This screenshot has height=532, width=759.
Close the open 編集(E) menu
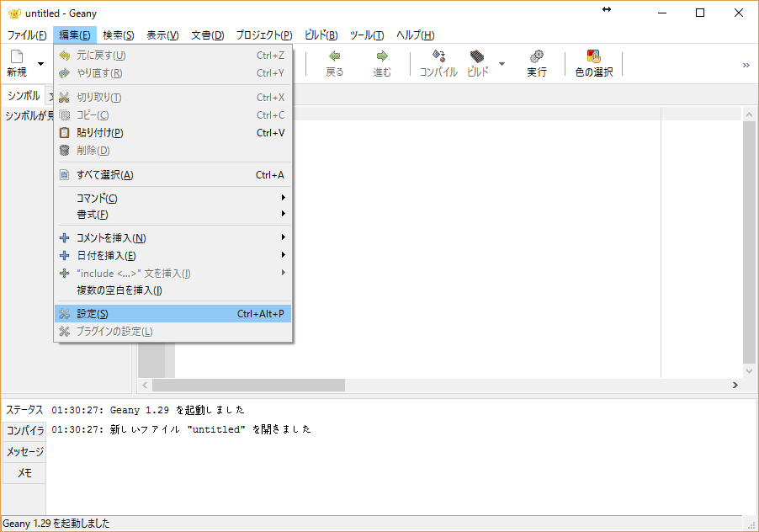click(75, 35)
